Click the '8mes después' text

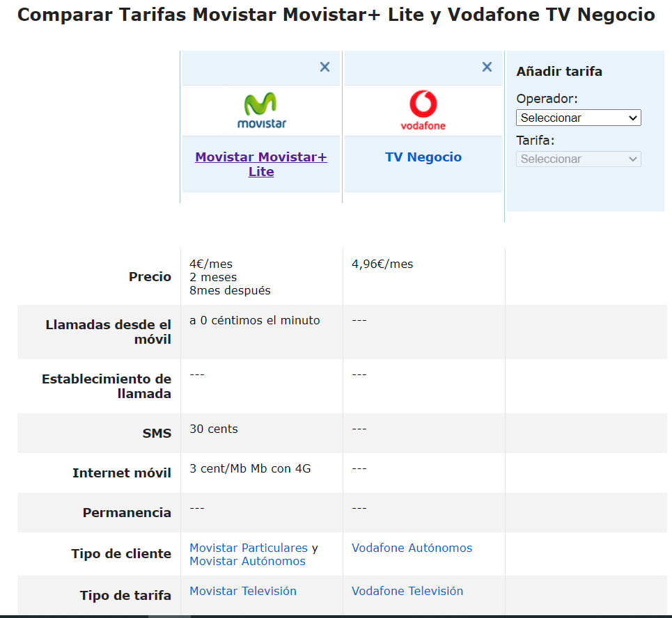pos(230,290)
